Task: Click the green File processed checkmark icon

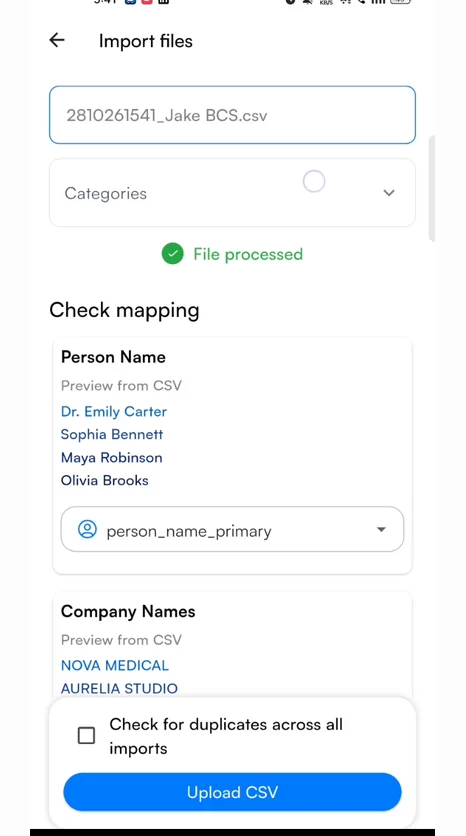Action: [172, 254]
